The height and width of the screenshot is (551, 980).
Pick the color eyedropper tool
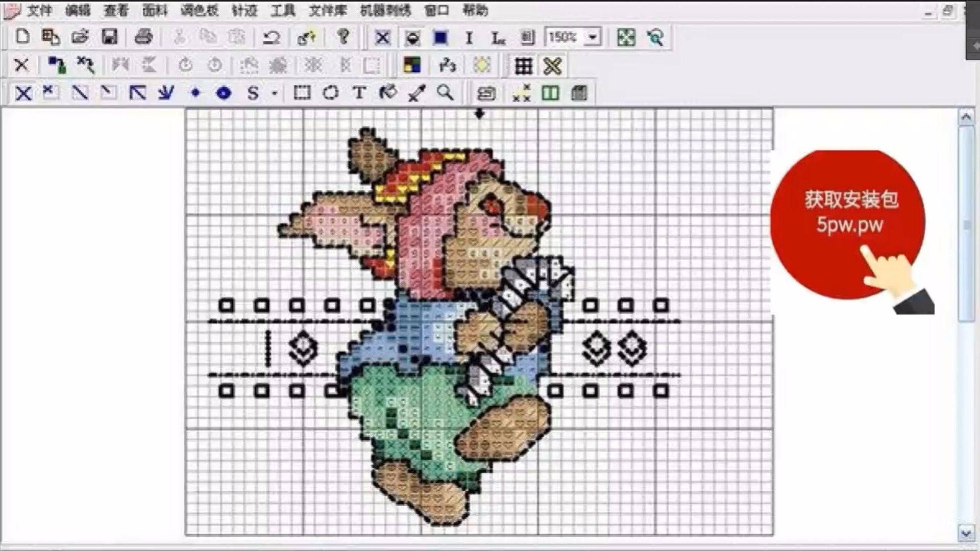click(x=416, y=93)
